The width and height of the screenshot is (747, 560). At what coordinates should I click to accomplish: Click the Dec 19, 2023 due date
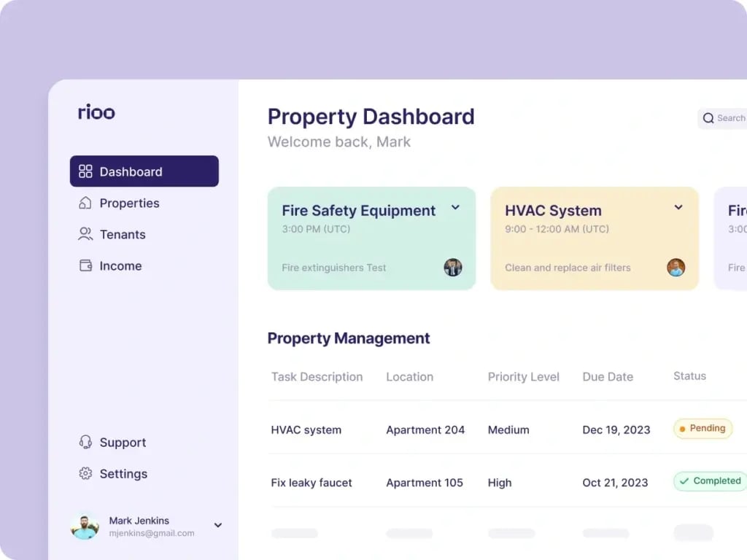pos(616,429)
